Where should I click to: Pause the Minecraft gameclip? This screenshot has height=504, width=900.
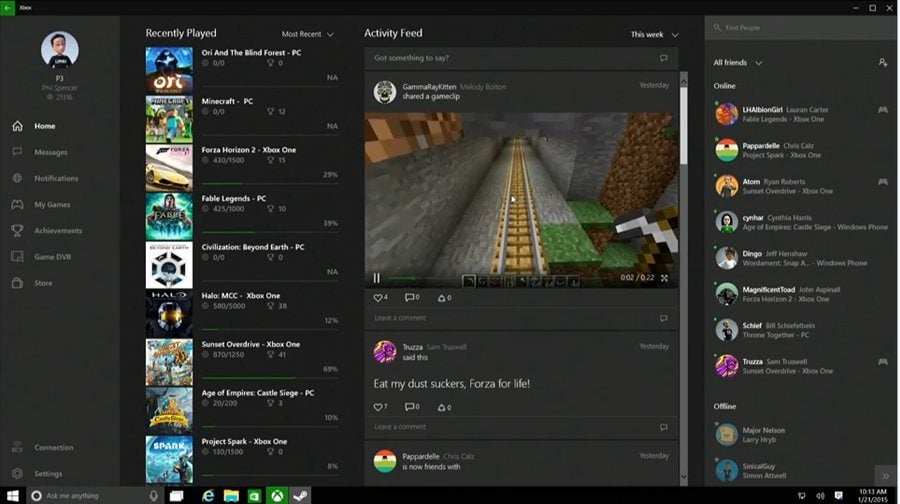pyautogui.click(x=377, y=278)
